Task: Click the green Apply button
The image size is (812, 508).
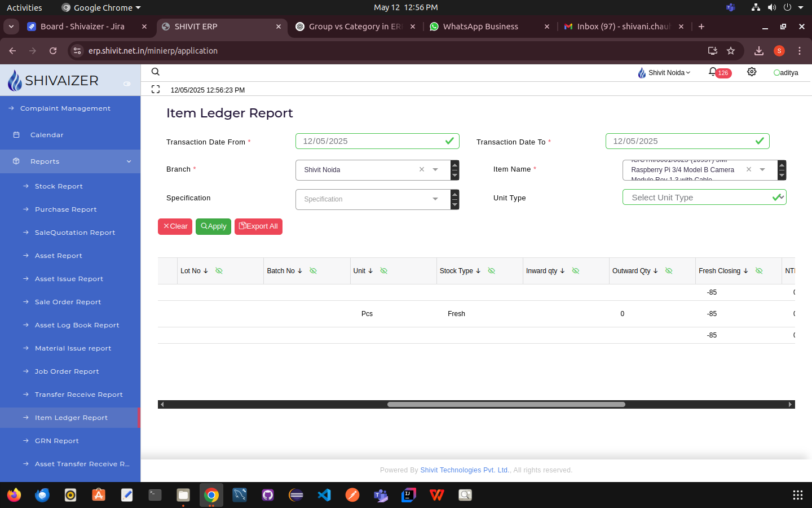Action: tap(213, 226)
